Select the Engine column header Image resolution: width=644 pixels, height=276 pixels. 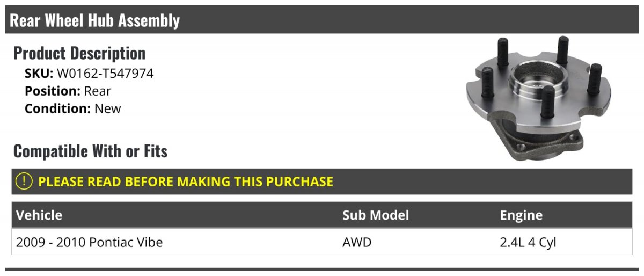click(521, 215)
